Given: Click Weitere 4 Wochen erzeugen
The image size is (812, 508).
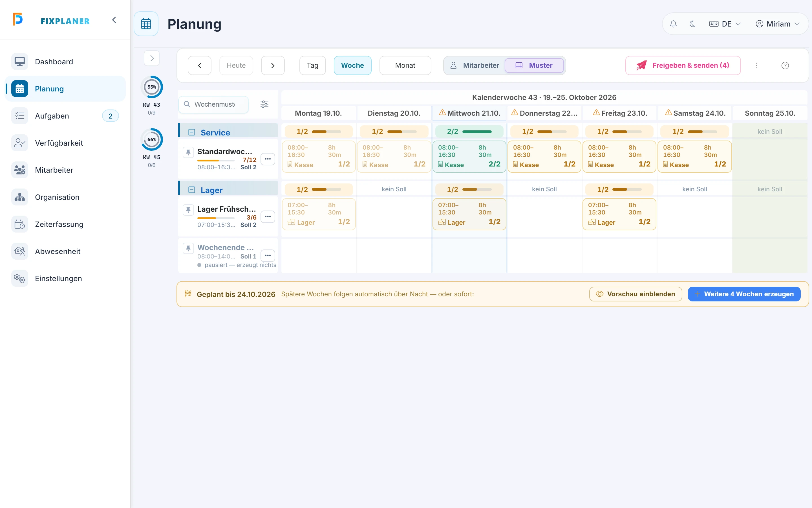Looking at the screenshot, I should (x=744, y=294).
